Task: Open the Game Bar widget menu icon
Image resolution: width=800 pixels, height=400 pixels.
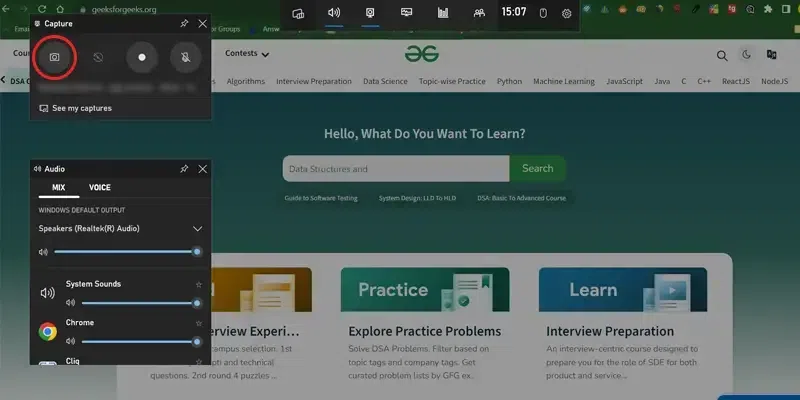Action: tap(298, 14)
